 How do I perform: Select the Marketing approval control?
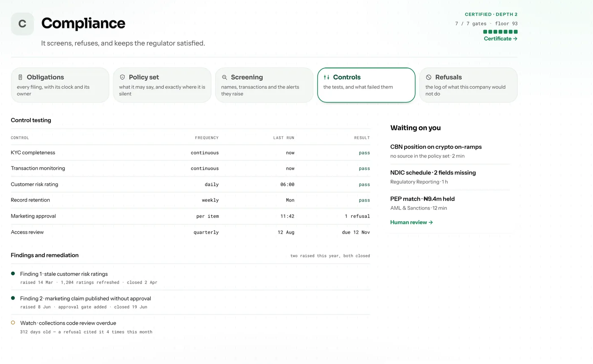tap(191, 216)
